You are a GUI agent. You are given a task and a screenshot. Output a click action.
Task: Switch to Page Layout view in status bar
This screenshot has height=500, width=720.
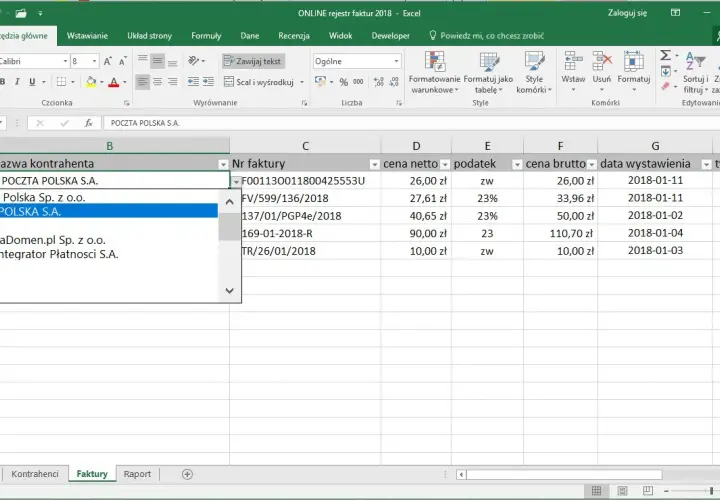pyautogui.click(x=622, y=491)
